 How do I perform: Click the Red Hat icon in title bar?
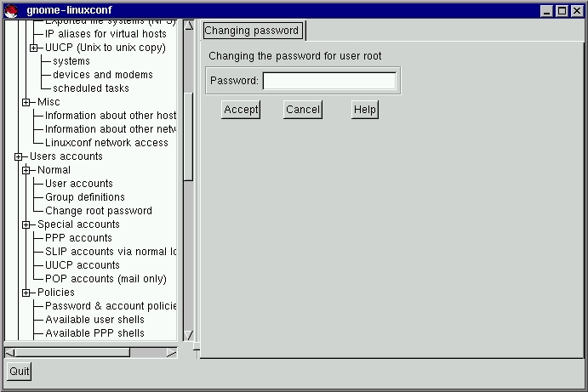[11, 10]
